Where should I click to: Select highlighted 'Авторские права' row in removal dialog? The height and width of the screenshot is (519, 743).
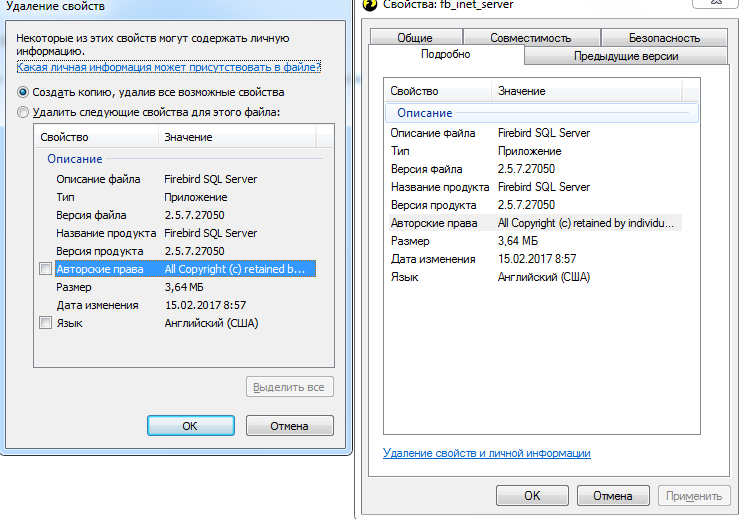tap(185, 269)
